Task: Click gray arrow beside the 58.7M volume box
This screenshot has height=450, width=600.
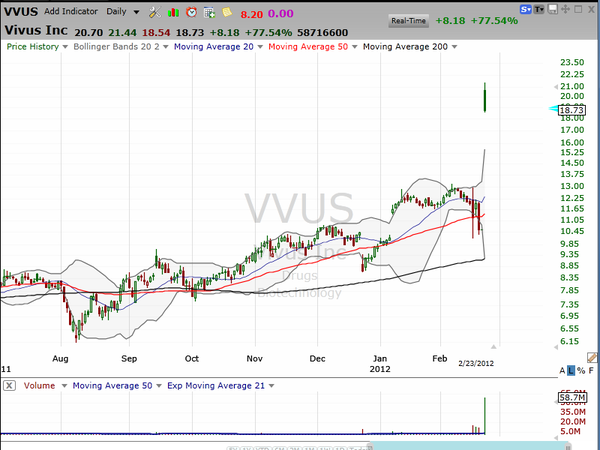Action: 556,402
